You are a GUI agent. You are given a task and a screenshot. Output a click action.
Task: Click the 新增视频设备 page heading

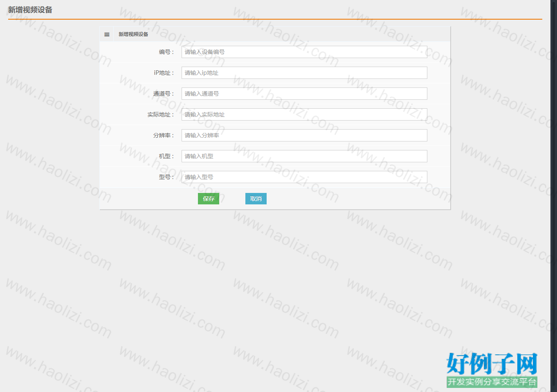tap(30, 10)
